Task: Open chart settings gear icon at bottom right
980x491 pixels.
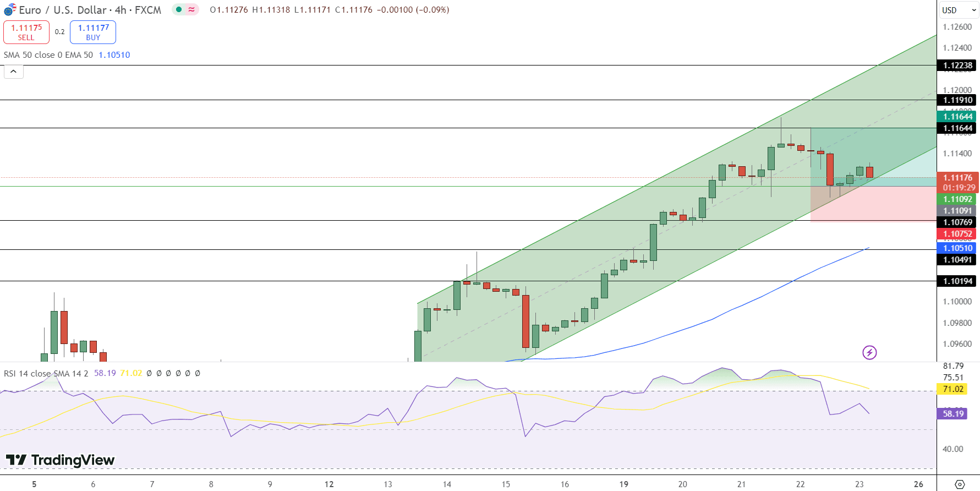Action: coord(960,484)
